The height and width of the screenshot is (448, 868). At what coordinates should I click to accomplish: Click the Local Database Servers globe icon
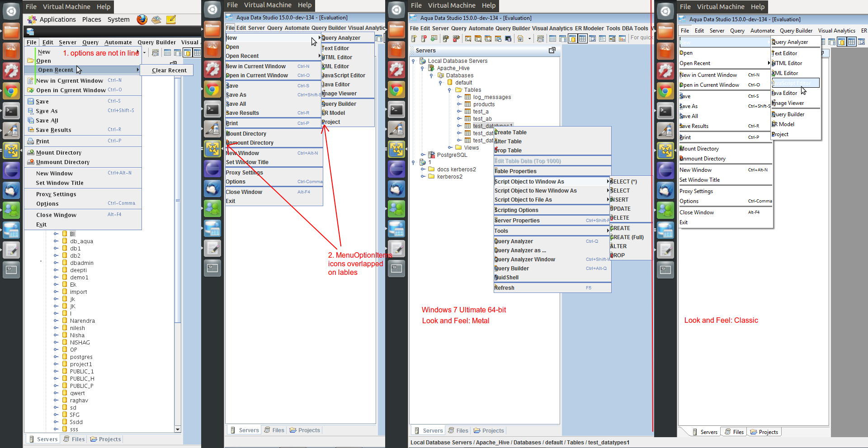[x=422, y=61]
